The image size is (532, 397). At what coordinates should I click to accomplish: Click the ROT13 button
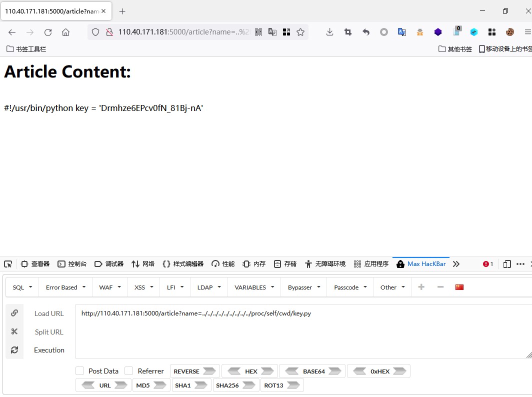coord(282,385)
